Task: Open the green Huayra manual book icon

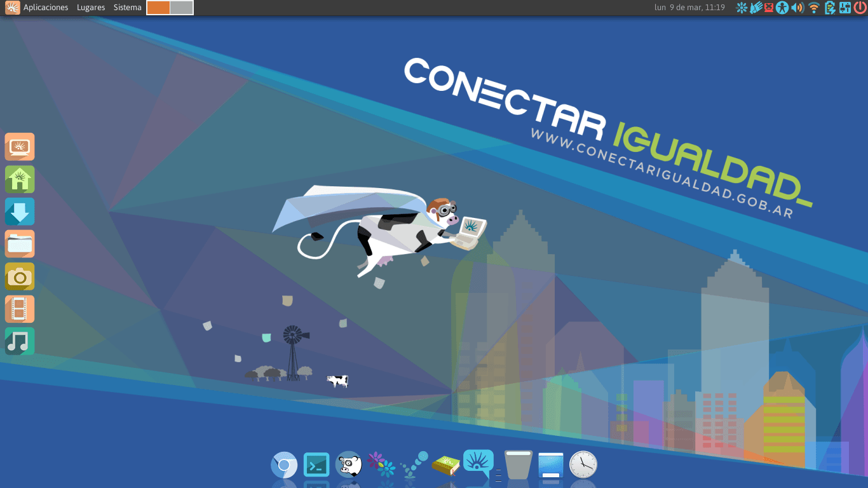Action: [x=444, y=464]
